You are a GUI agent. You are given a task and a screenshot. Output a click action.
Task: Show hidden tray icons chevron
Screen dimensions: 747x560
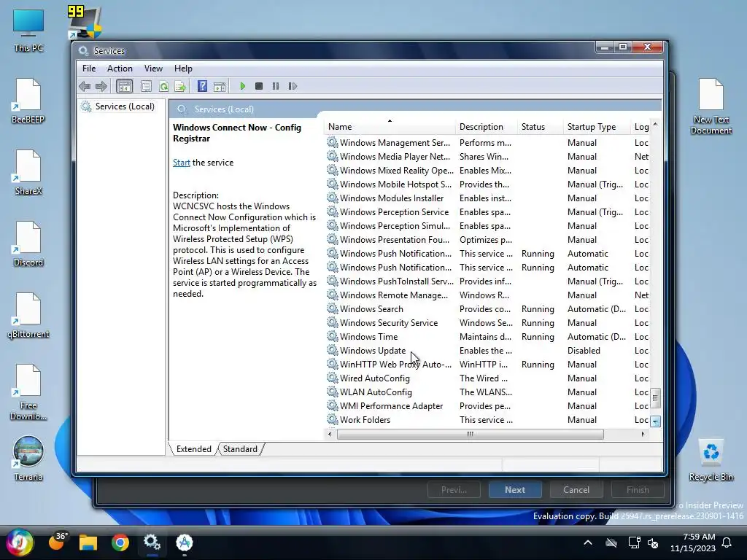588,542
